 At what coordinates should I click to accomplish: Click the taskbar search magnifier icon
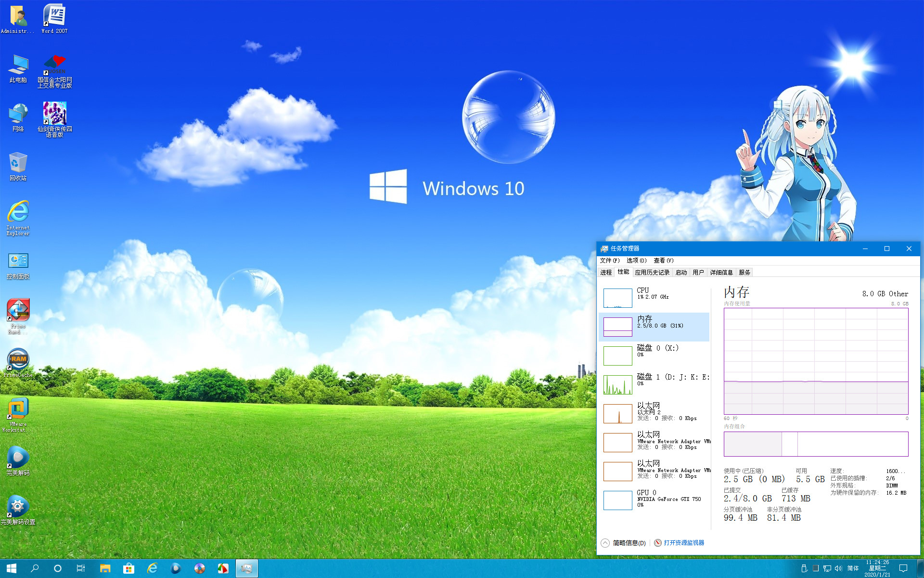(x=35, y=568)
